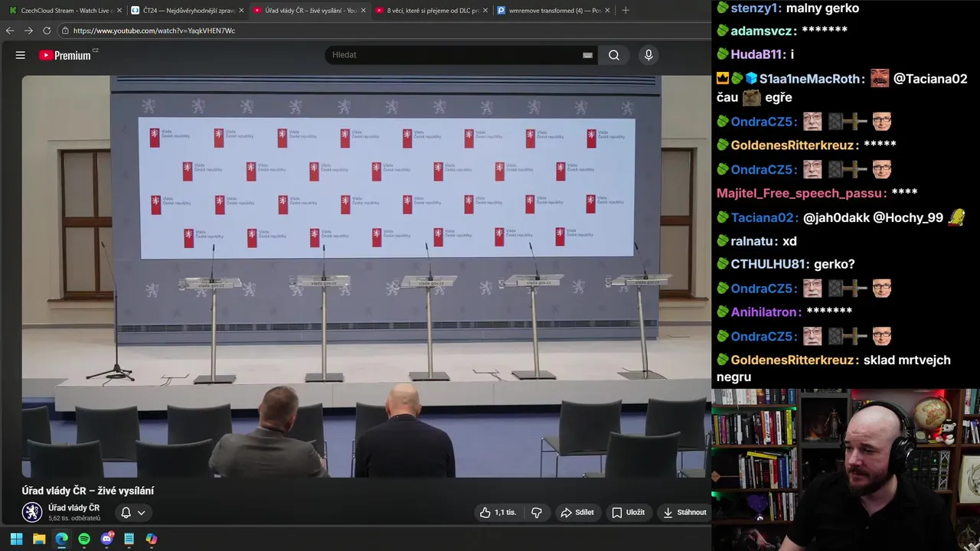View site info icon beside URL
Screen dimensions: 980x551
point(66,31)
